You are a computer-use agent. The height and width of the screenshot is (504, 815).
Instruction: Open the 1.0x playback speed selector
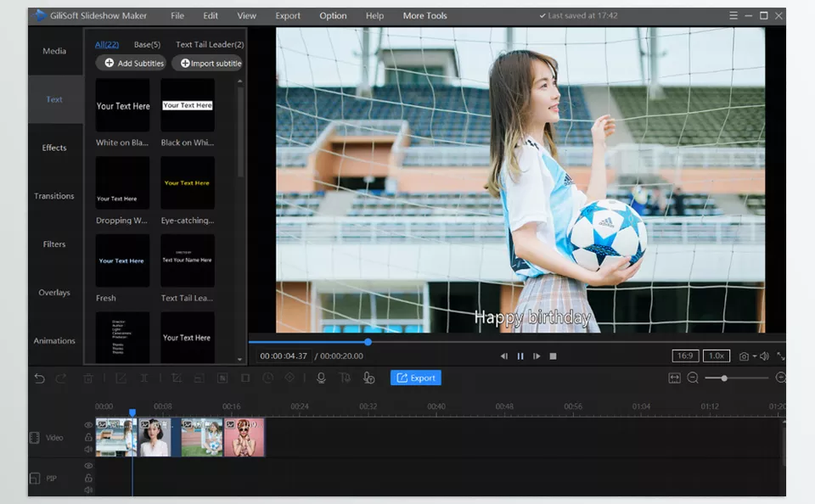(x=717, y=356)
